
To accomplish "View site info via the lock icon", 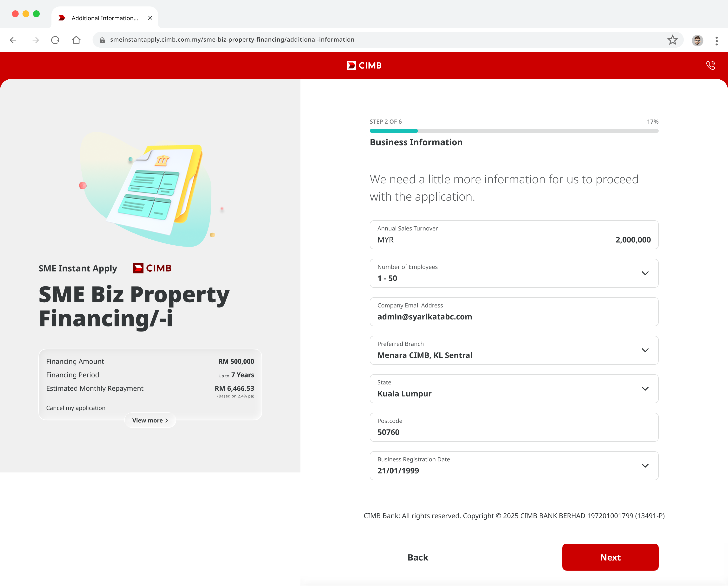I will (x=102, y=40).
